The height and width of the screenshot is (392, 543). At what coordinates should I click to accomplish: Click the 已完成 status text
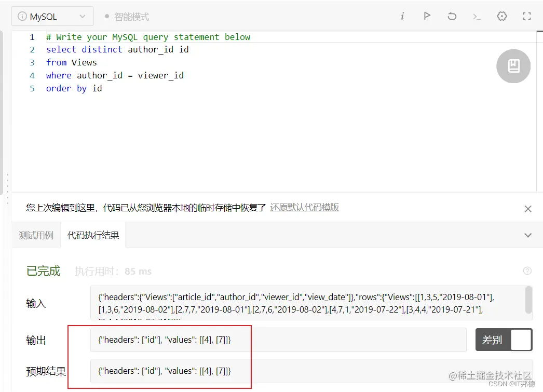pos(43,271)
